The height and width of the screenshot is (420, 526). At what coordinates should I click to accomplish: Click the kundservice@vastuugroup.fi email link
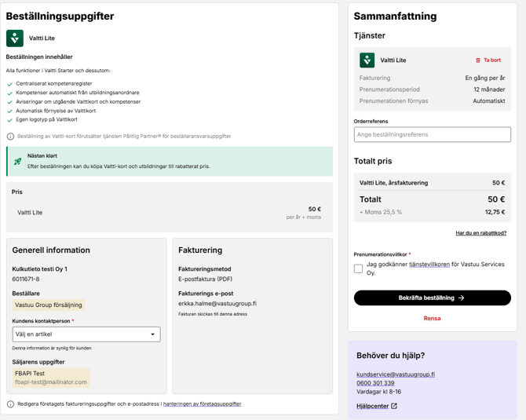[x=396, y=374]
